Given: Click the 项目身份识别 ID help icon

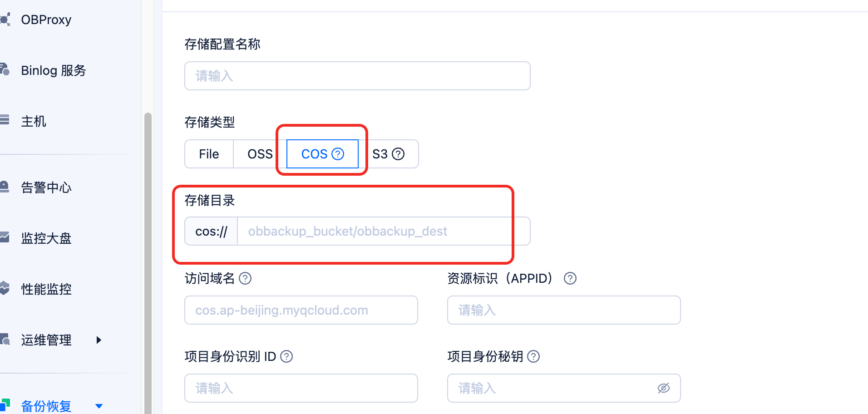Looking at the screenshot, I should [286, 356].
